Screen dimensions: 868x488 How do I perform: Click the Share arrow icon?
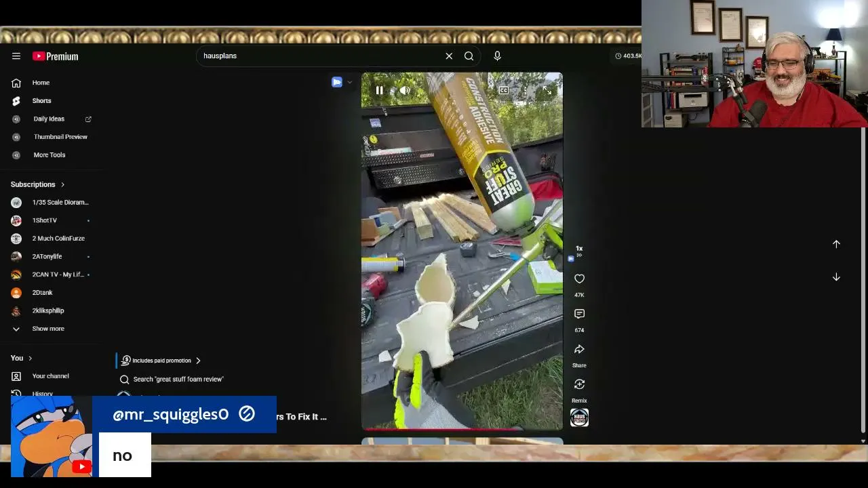pyautogui.click(x=579, y=349)
